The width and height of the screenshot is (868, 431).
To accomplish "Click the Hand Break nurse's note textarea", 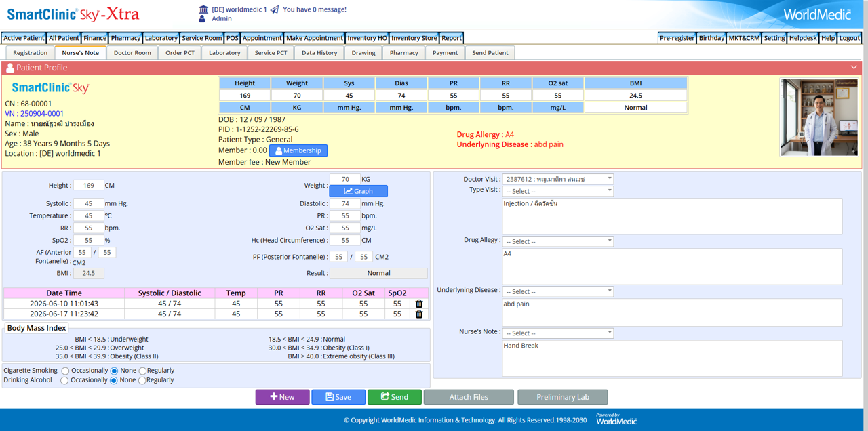I will pos(672,357).
